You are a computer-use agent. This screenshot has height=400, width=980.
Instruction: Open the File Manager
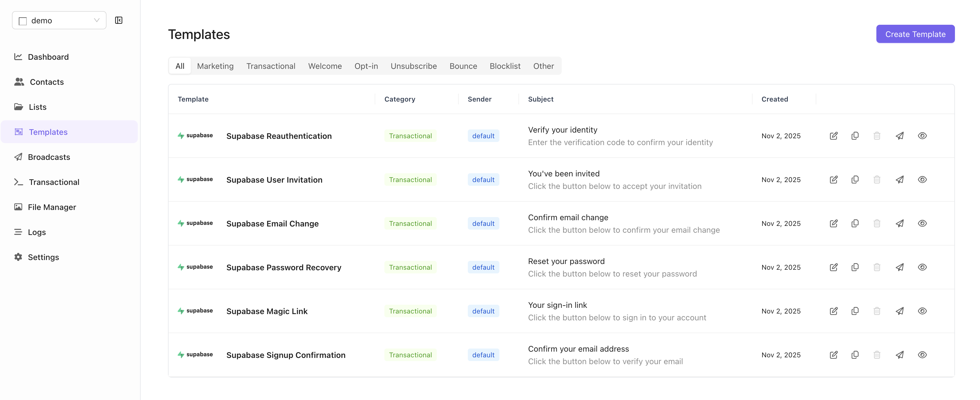pyautogui.click(x=52, y=207)
